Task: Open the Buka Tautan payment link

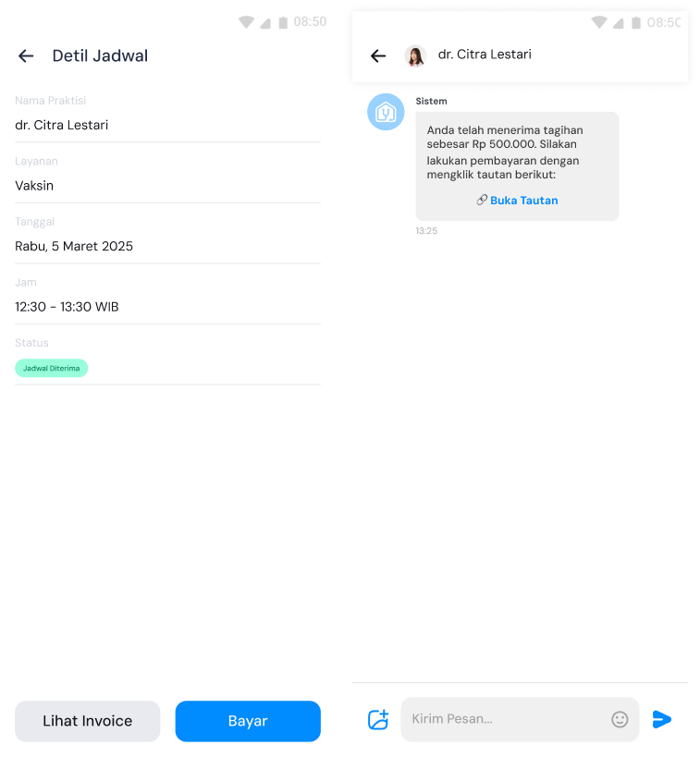Action: (523, 201)
